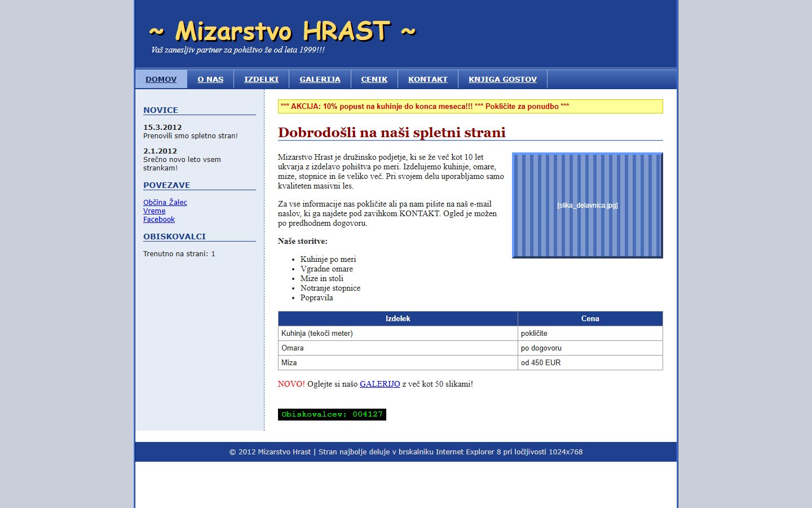Viewport: 812px width, 508px height.
Task: Select the Dobrodošli na naši spletni strani heading
Action: point(392,133)
